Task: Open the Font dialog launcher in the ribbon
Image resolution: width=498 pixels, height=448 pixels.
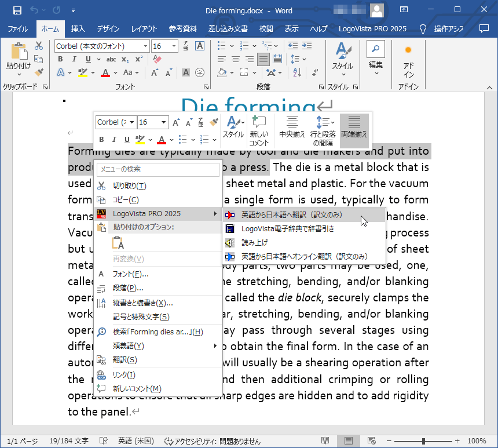Action: (x=206, y=87)
